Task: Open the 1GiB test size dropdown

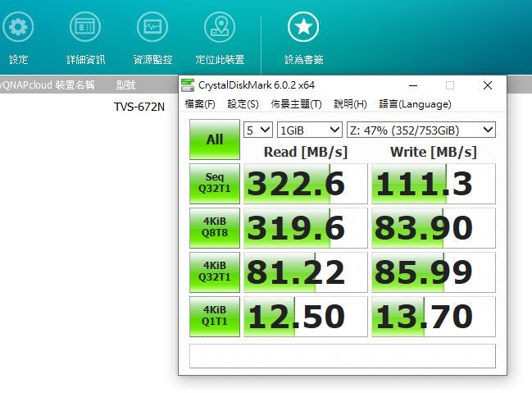Action: [x=309, y=130]
